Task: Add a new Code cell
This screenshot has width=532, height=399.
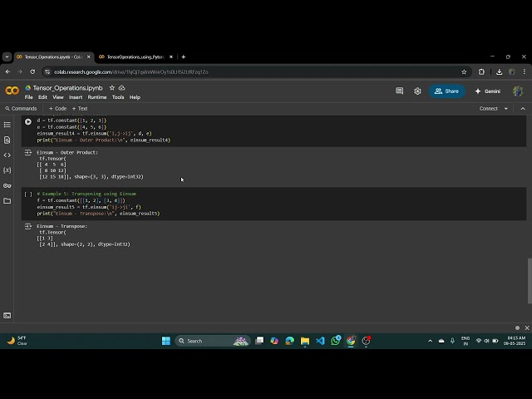Action: pos(57,109)
